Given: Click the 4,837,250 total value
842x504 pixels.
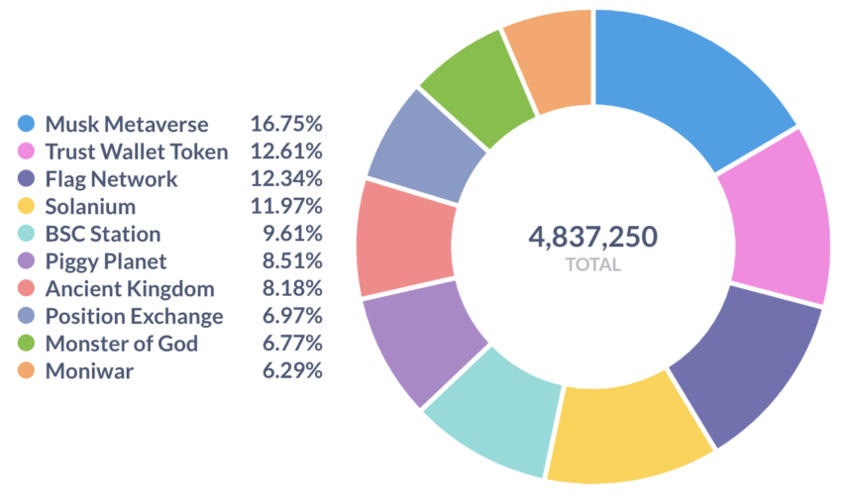Looking at the screenshot, I should click(x=592, y=237).
